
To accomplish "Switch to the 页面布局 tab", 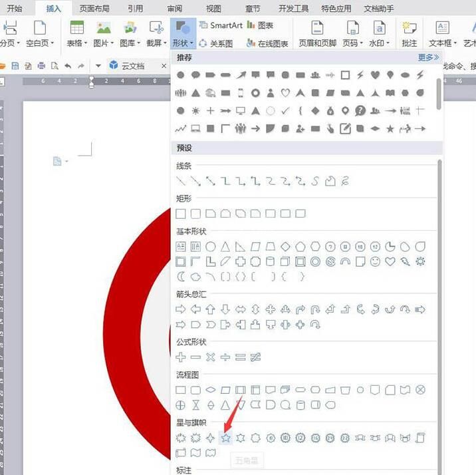I will (94, 8).
